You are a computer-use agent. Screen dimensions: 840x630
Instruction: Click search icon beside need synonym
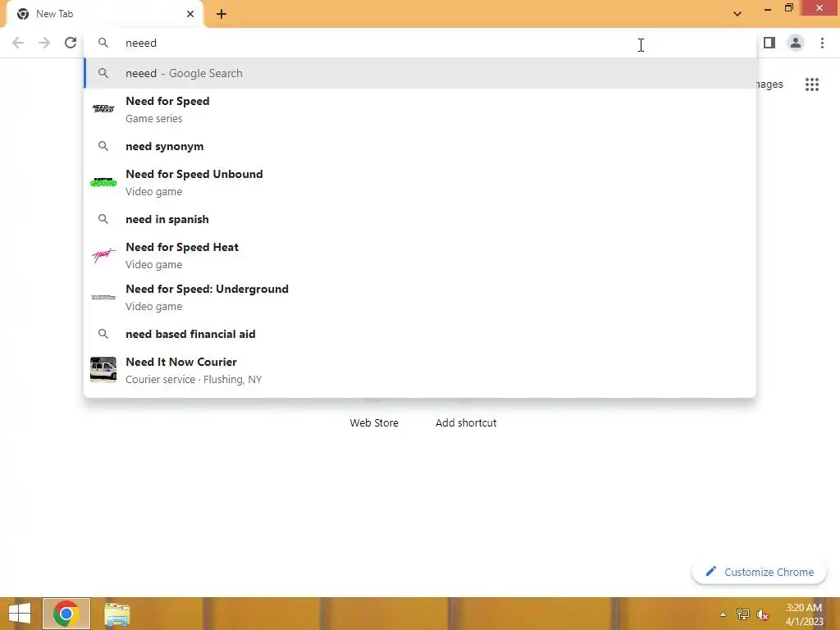click(103, 146)
